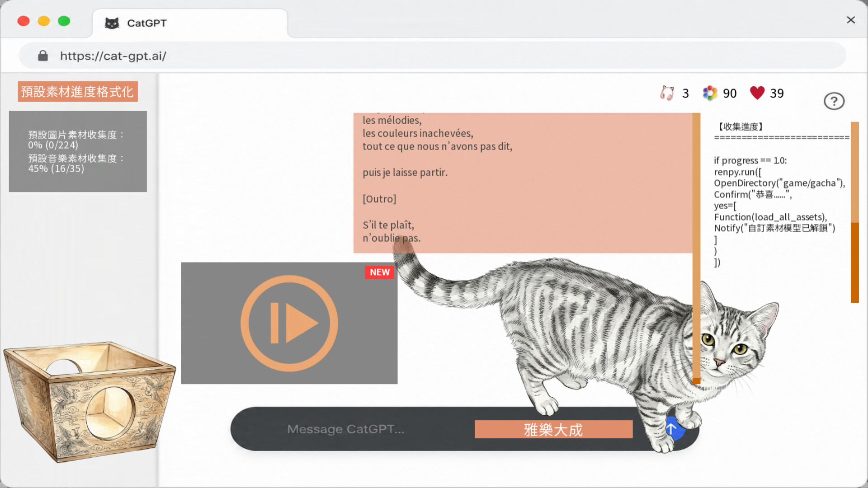Screen dimensions: 868x488
Task: Click the padlock icon in address bar
Action: 43,56
